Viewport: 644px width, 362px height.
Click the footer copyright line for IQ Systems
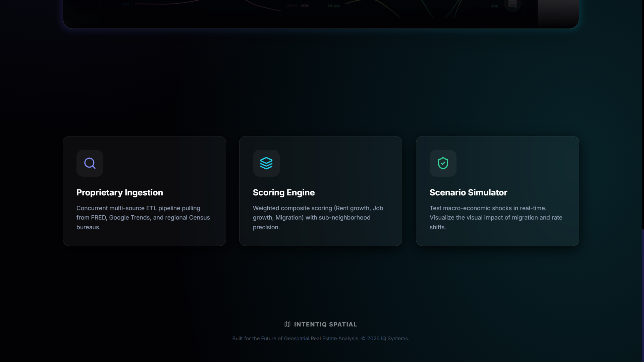320,339
